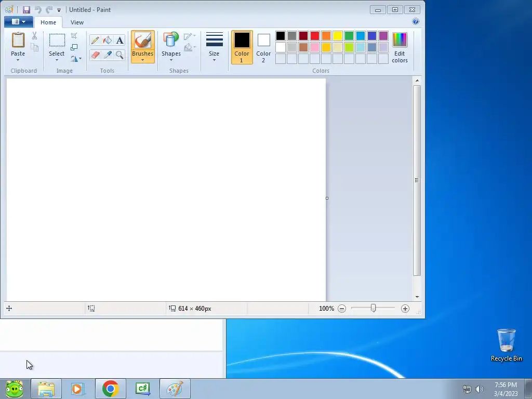Click zoom in plus button

point(405,309)
